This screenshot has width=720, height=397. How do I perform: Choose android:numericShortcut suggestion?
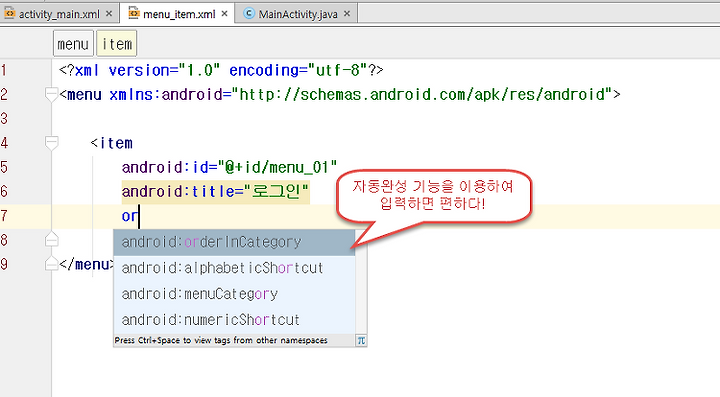click(234, 320)
